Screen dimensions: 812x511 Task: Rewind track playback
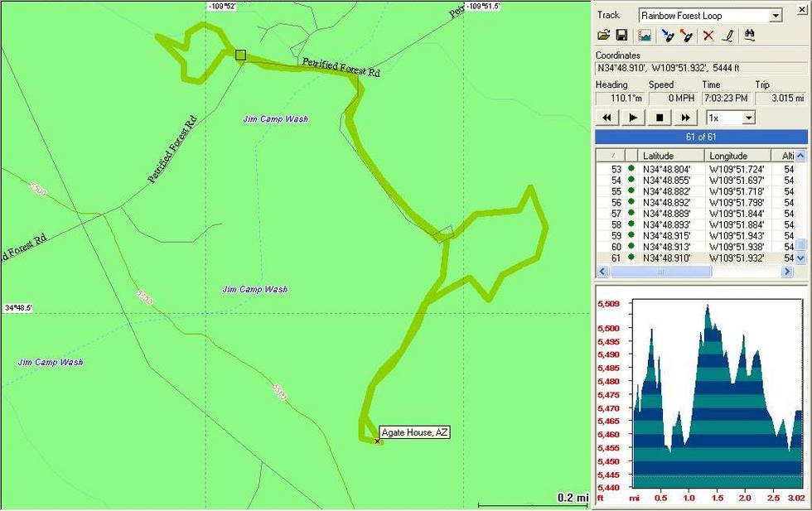click(607, 118)
